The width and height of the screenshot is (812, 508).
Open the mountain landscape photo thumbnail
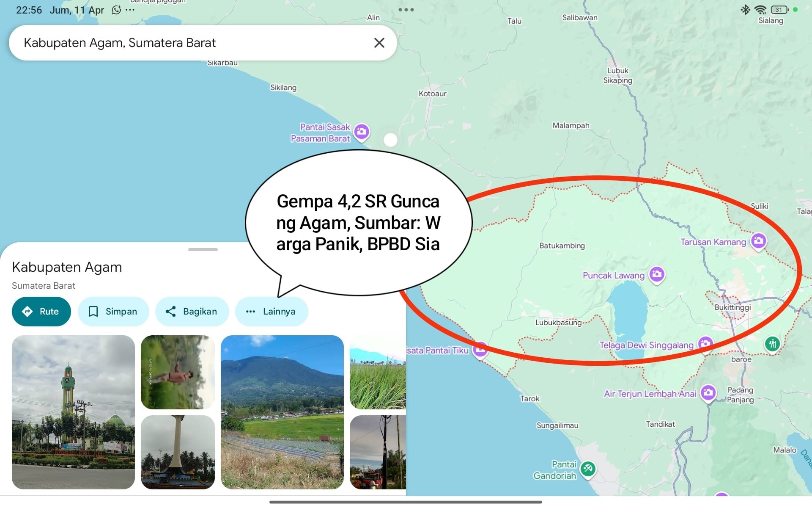pos(282,412)
